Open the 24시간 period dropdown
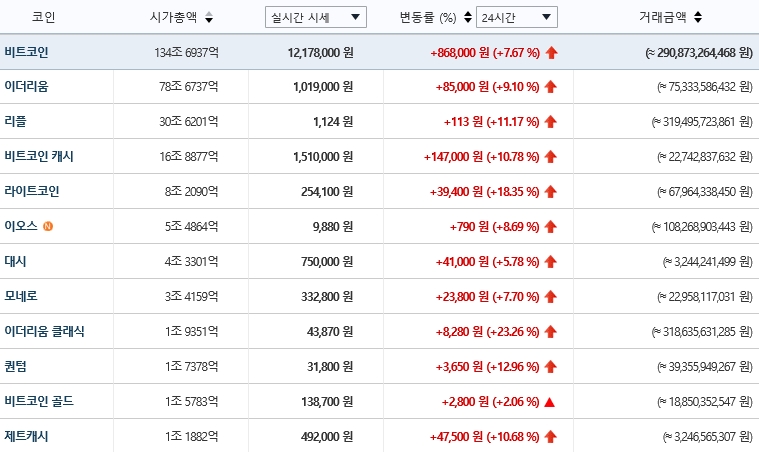 [x=516, y=17]
